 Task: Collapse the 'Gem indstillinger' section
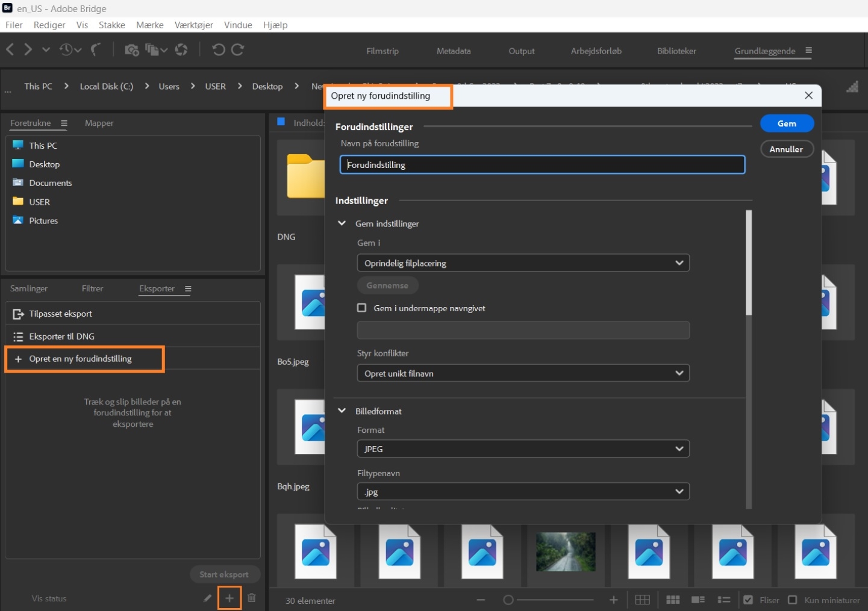[x=342, y=223]
